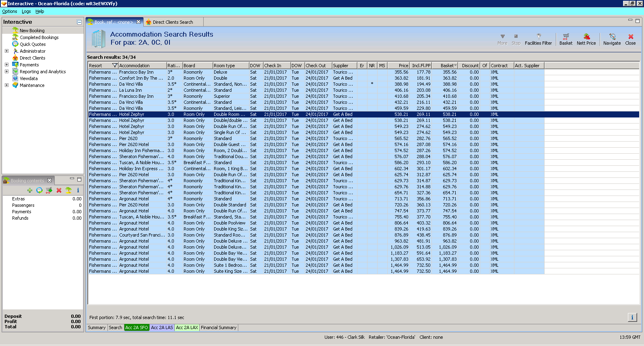Open Quick Quotes clock icon
Image resolution: width=644 pixels, height=346 pixels.
[15, 44]
